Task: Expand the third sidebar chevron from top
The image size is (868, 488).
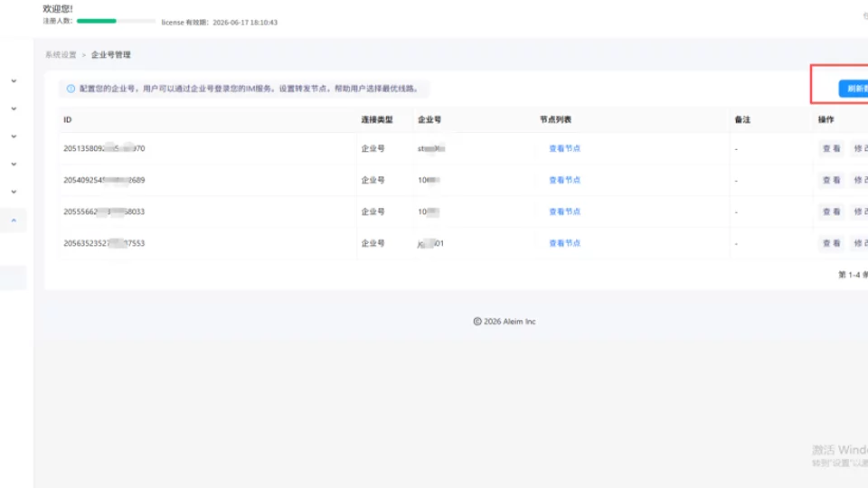Action: 14,136
